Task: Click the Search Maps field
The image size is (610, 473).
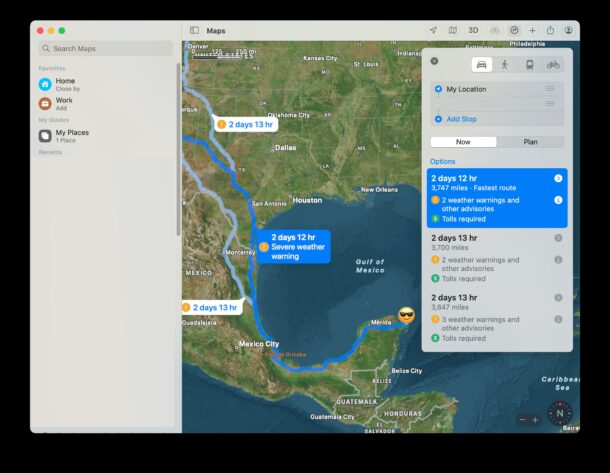Action: point(105,48)
